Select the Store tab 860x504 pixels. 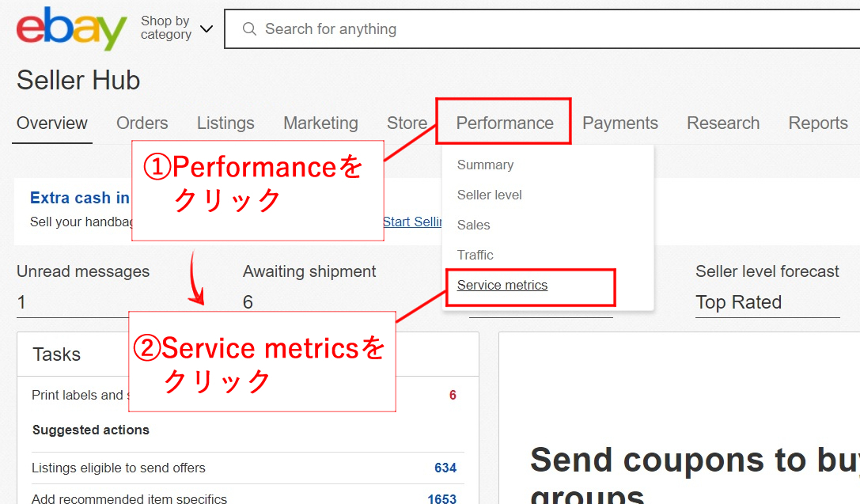pyautogui.click(x=407, y=123)
